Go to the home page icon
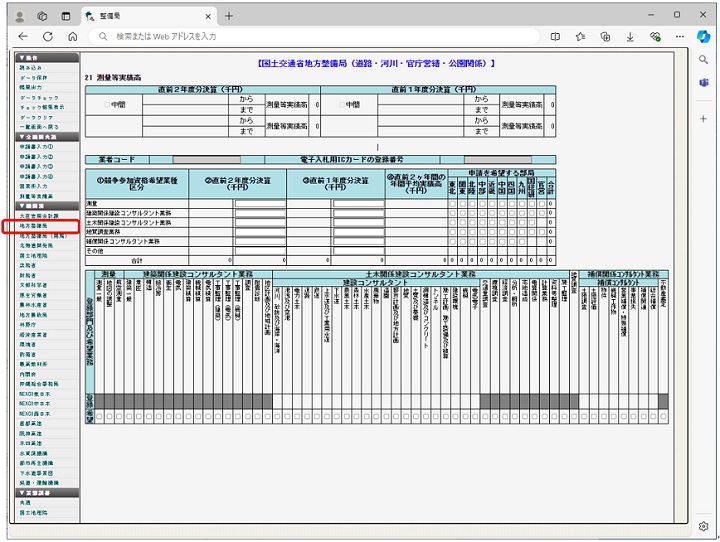The width and height of the screenshot is (720, 542). pos(73,36)
